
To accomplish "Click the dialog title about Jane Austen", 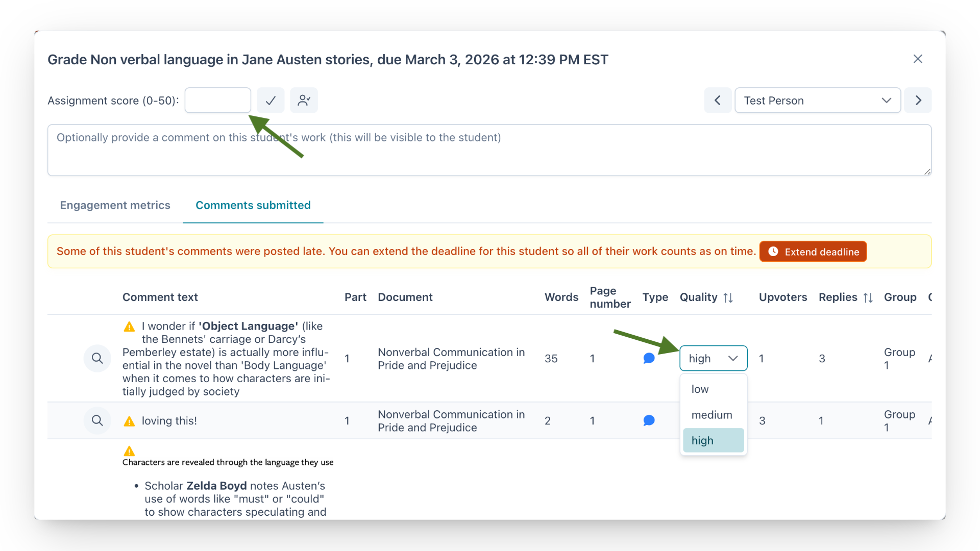I will pyautogui.click(x=328, y=60).
